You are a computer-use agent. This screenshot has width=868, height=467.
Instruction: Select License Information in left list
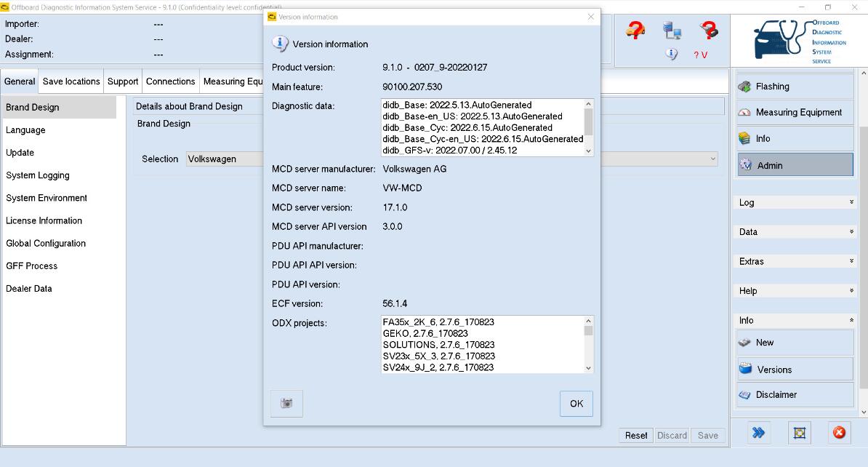[x=59, y=220]
